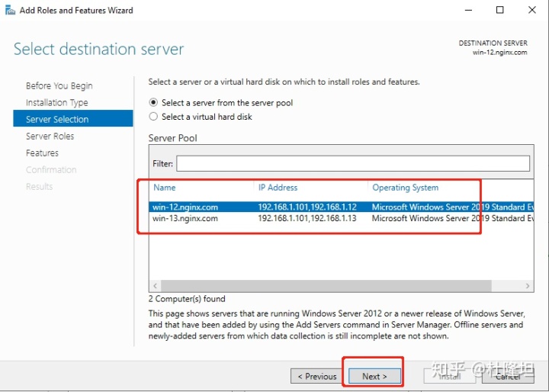
Task: Minimize the wizard window
Action: pos(468,10)
